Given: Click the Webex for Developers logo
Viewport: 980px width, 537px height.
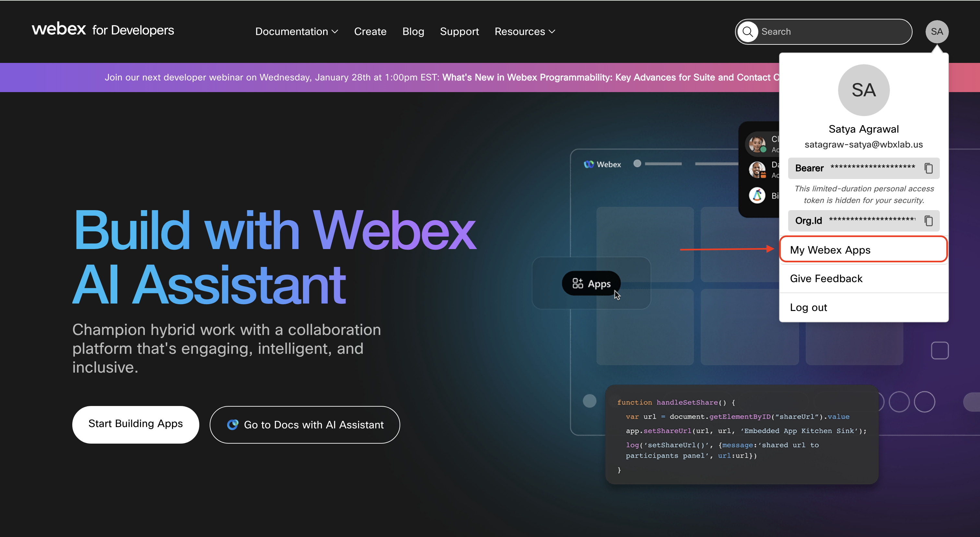Looking at the screenshot, I should click(103, 30).
